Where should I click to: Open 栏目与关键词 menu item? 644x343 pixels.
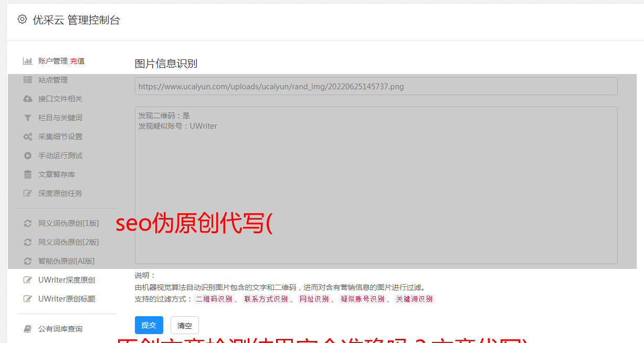pos(60,118)
